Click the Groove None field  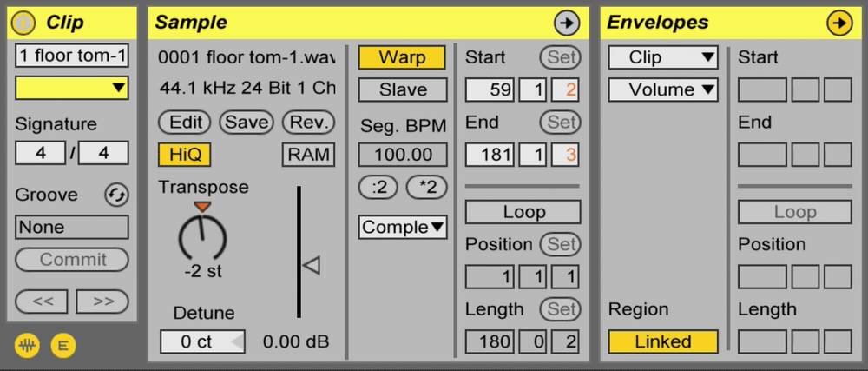(72, 227)
